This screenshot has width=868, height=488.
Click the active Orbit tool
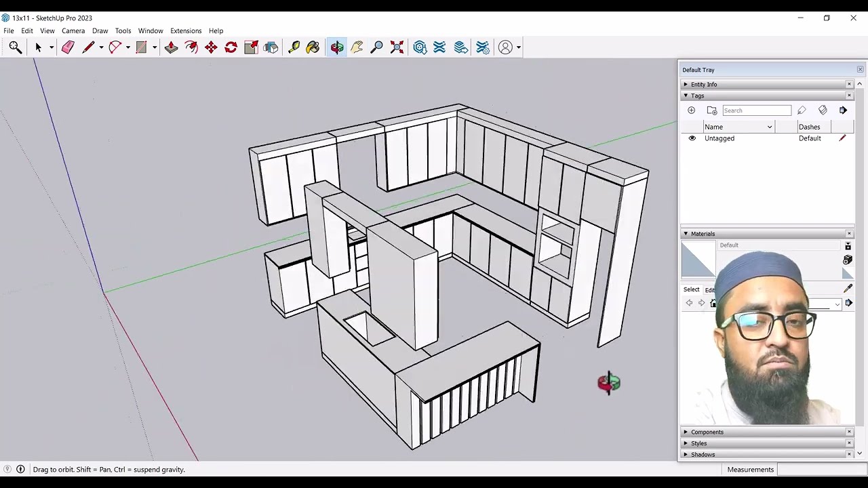337,47
